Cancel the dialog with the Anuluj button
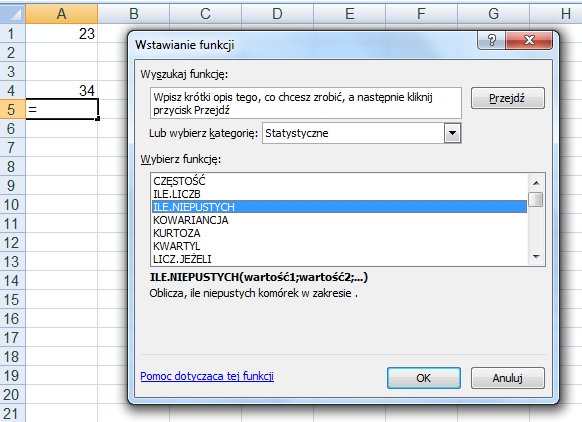The height and width of the screenshot is (422, 582). [507, 378]
